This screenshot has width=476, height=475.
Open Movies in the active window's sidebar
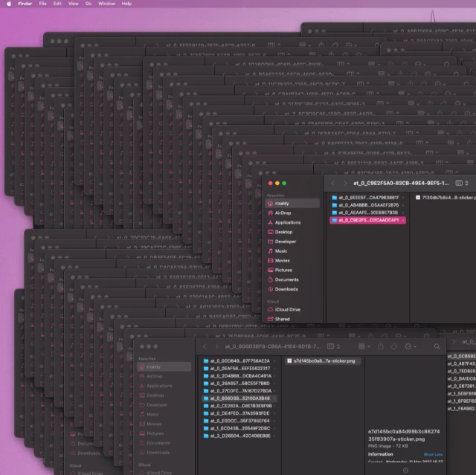pos(282,261)
